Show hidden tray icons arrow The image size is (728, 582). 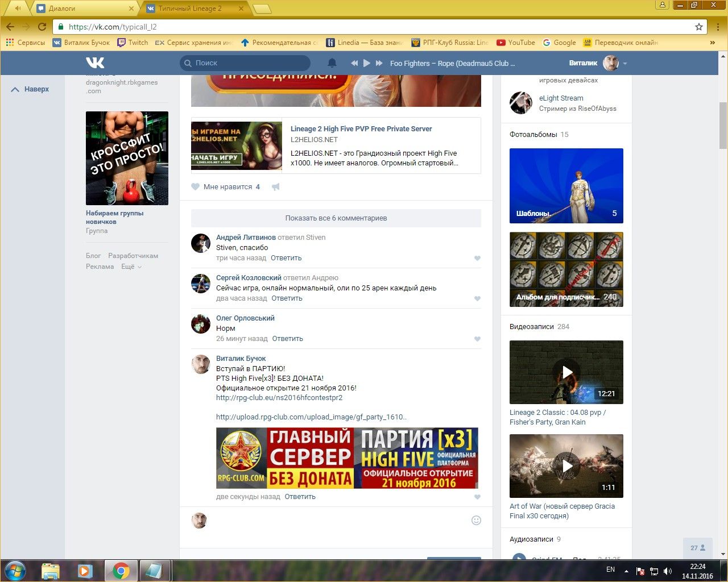pyautogui.click(x=626, y=571)
